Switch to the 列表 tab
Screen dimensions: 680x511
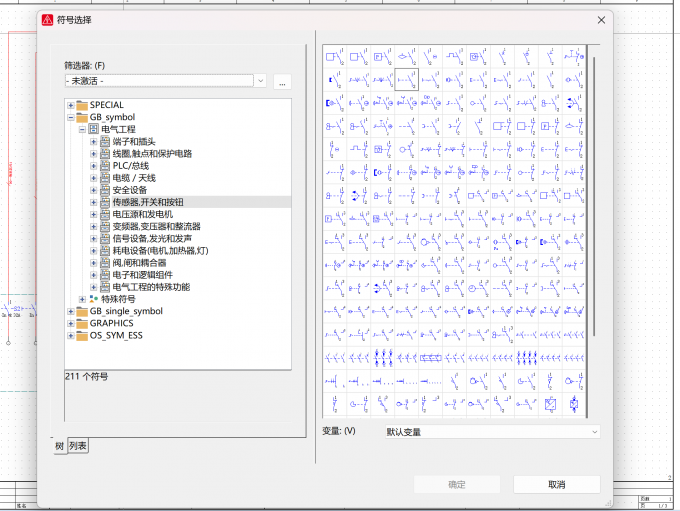pos(78,445)
